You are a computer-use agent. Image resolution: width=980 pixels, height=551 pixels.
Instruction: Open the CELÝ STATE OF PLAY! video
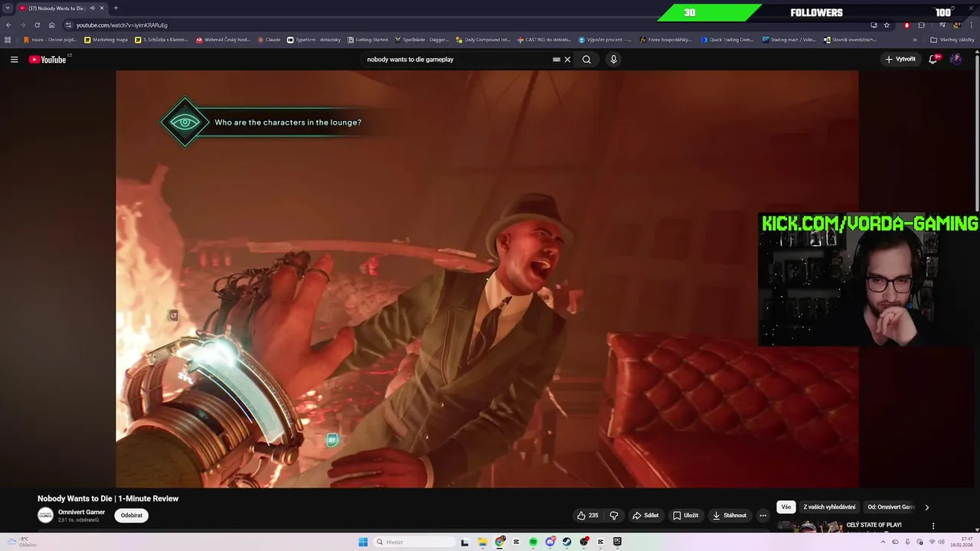(x=874, y=525)
